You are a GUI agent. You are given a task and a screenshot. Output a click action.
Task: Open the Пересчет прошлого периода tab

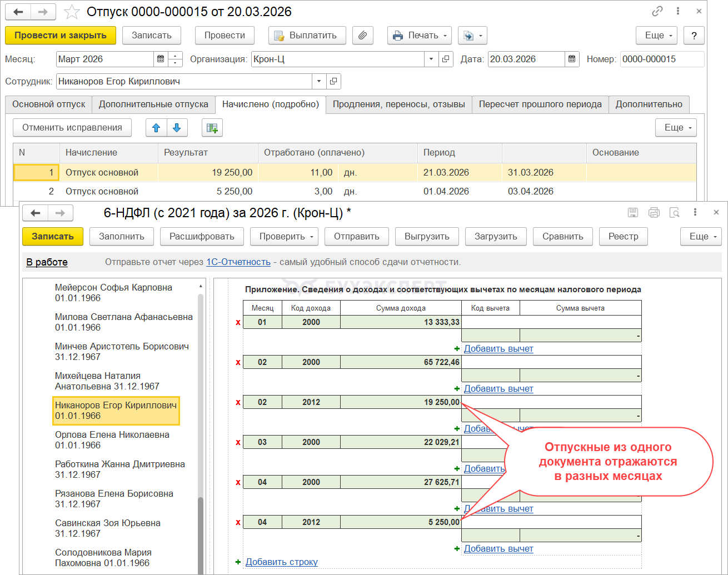[540, 104]
